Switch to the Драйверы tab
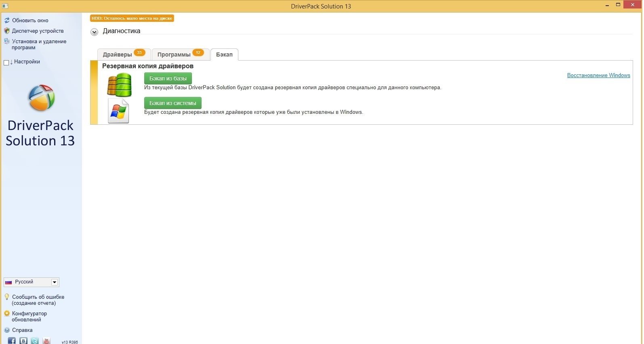The image size is (644, 344). pyautogui.click(x=124, y=54)
